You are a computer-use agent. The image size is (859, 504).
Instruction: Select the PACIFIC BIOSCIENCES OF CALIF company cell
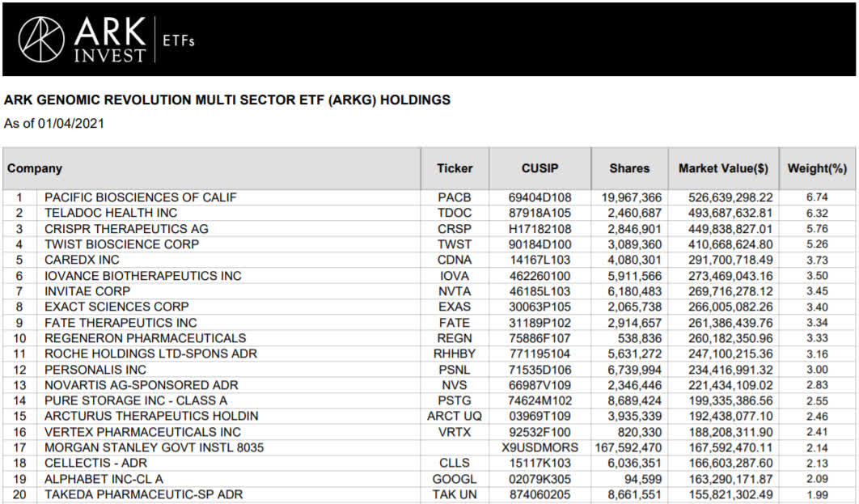click(141, 197)
